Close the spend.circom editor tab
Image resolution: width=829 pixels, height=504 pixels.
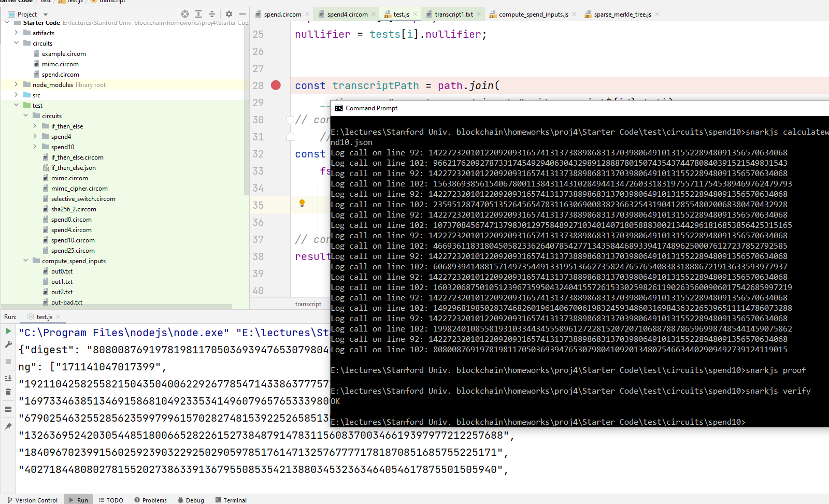[307, 15]
